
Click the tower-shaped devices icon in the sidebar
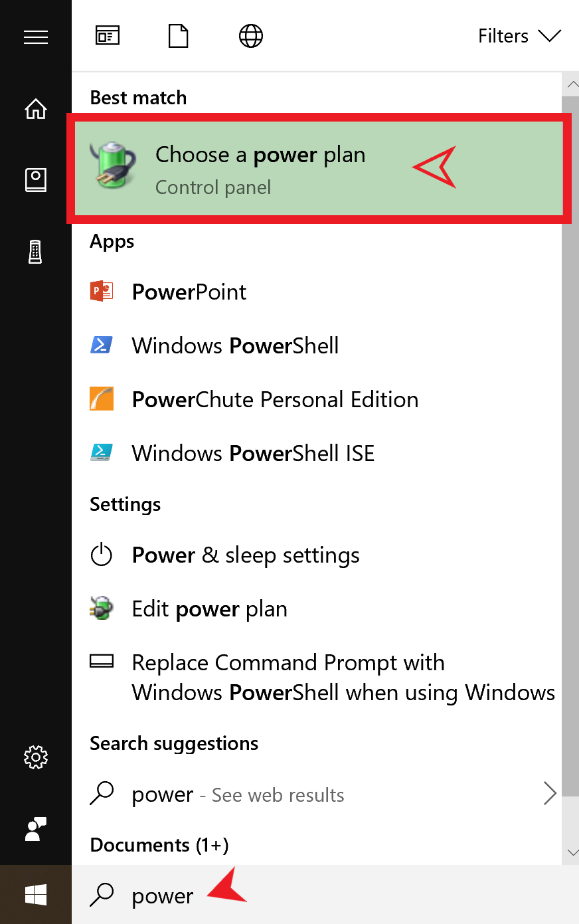(x=36, y=252)
